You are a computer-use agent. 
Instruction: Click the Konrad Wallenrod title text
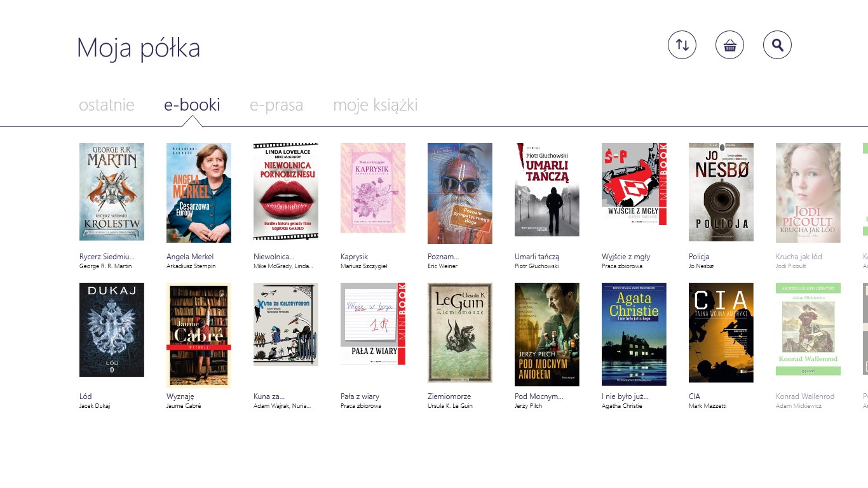[x=805, y=396]
